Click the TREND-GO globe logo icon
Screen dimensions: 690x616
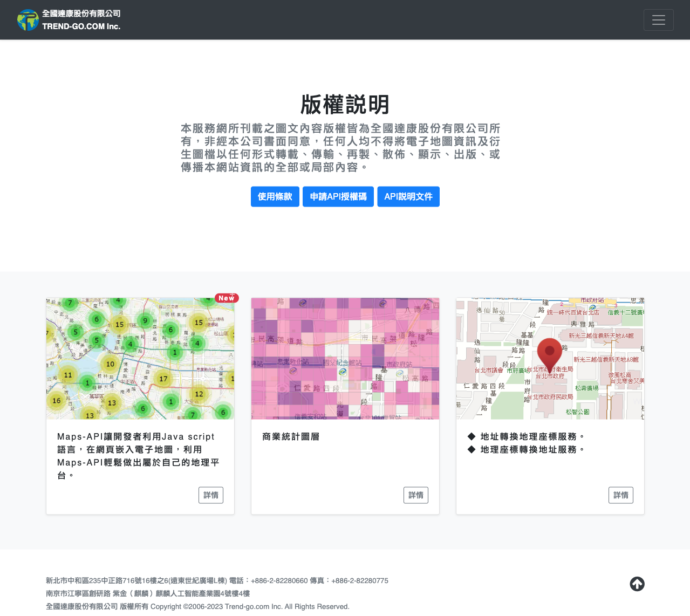28,20
